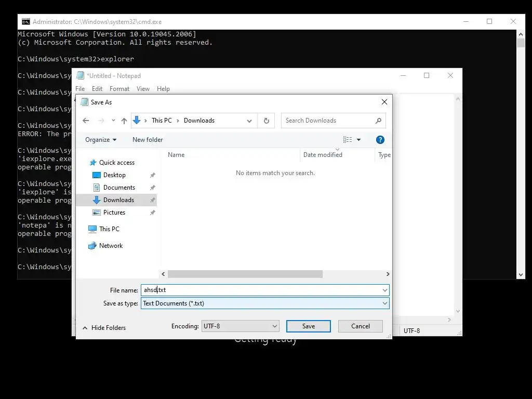Go back using the Save As back arrow
Image resolution: width=532 pixels, height=399 pixels.
pyautogui.click(x=86, y=121)
